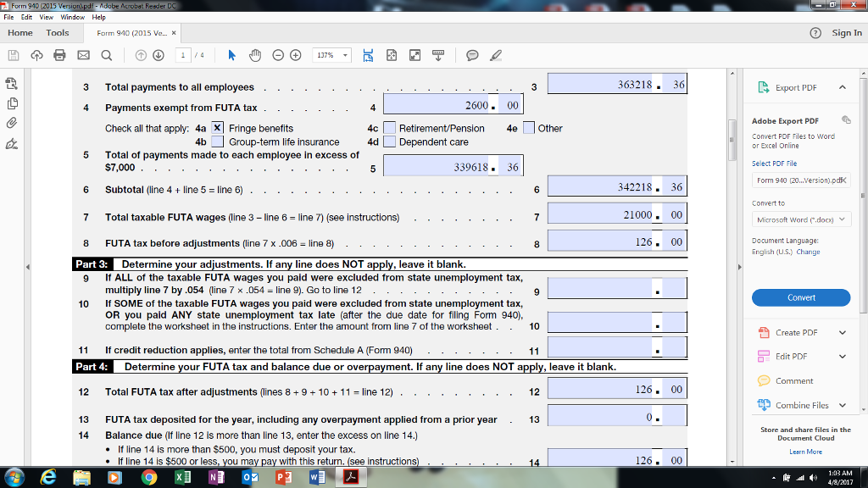The width and height of the screenshot is (868, 488).
Task: Zoom in with the plus icon
Action: (x=296, y=55)
